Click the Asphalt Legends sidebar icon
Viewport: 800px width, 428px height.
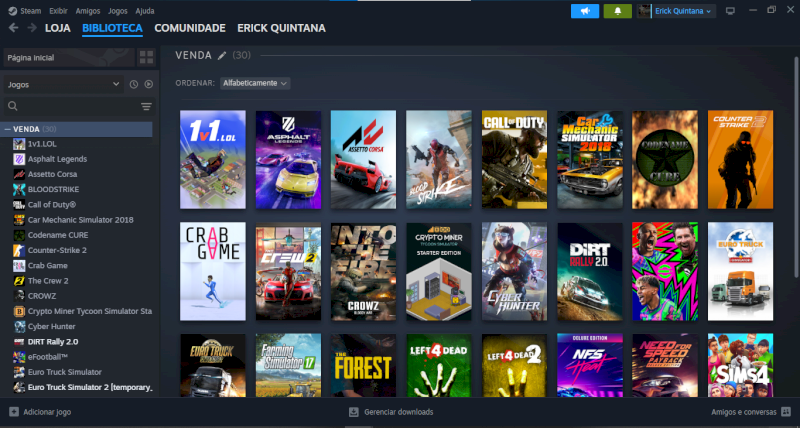[x=19, y=159]
